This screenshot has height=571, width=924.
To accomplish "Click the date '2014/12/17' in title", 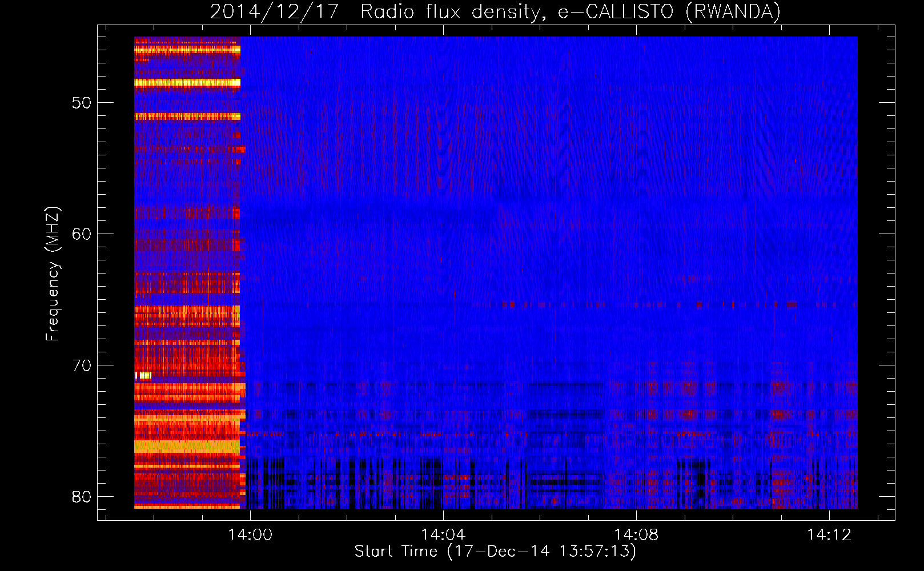I will tap(275, 11).
